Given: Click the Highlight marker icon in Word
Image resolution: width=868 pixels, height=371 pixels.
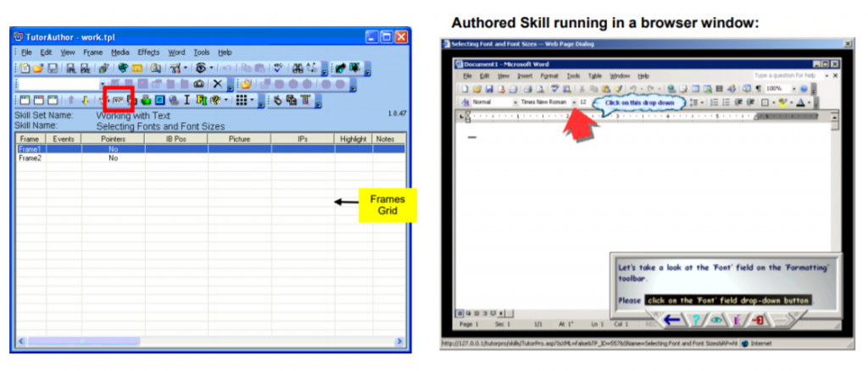Looking at the screenshot, I should click(x=782, y=102).
